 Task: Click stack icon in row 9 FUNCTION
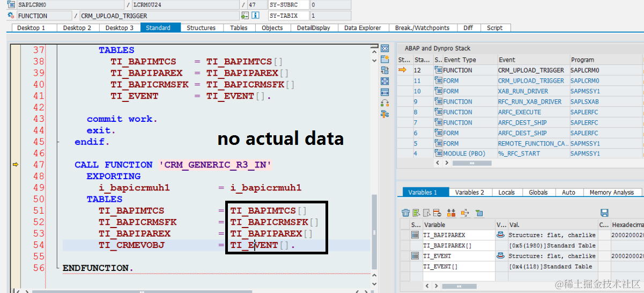(x=438, y=101)
